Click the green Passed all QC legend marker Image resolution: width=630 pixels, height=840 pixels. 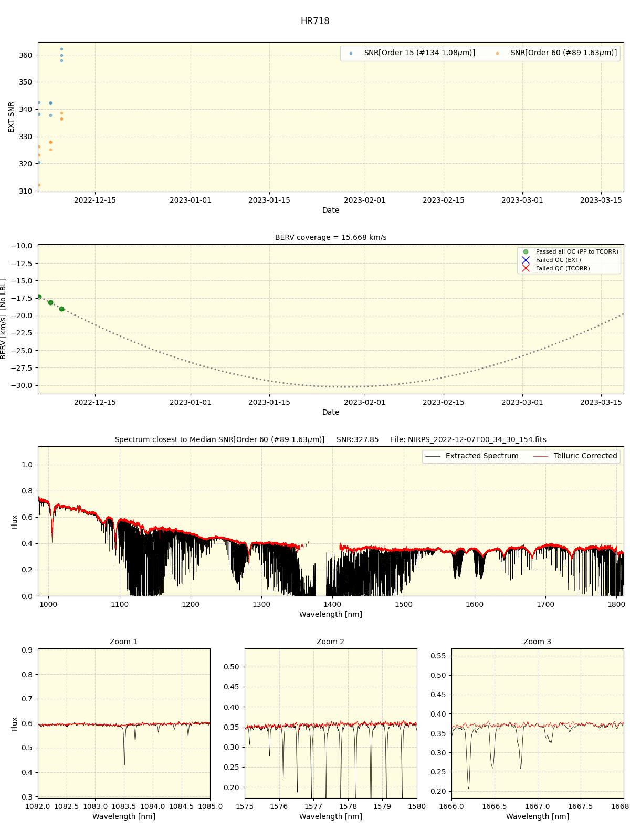(526, 252)
